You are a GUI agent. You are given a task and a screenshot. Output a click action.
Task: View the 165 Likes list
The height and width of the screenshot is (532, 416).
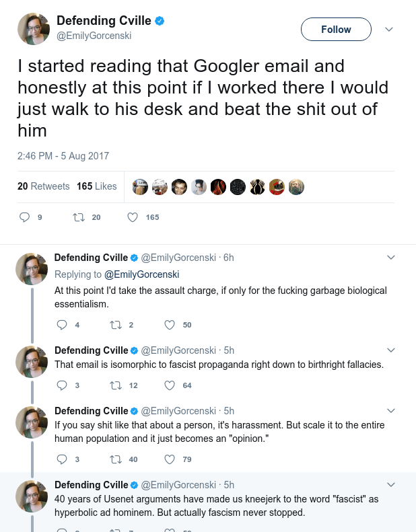[x=97, y=186]
